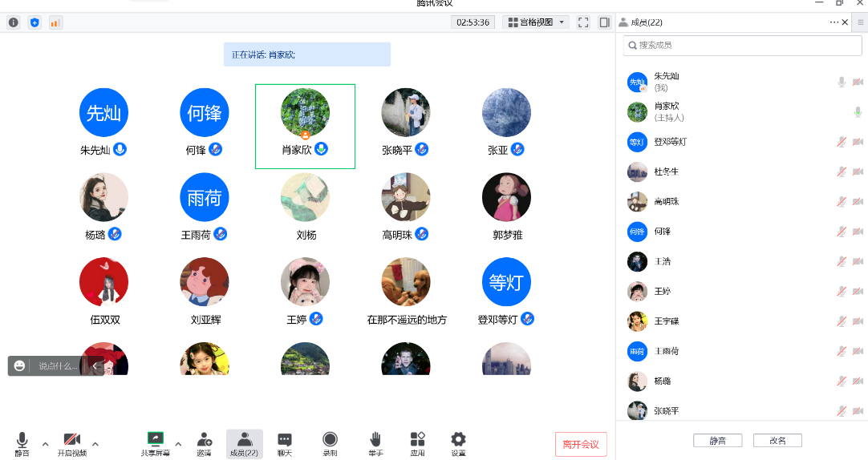868x460 pixels.
Task: Open Apps (应用) icon
Action: tap(417, 442)
